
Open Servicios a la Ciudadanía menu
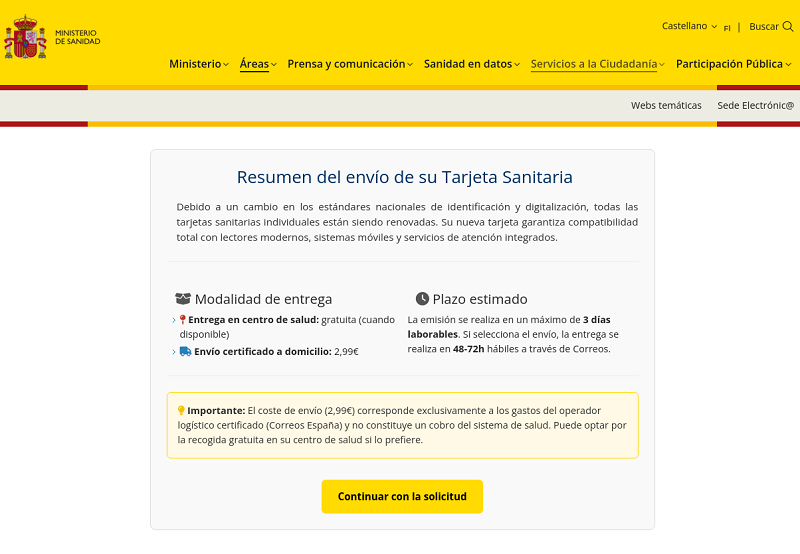[598, 64]
